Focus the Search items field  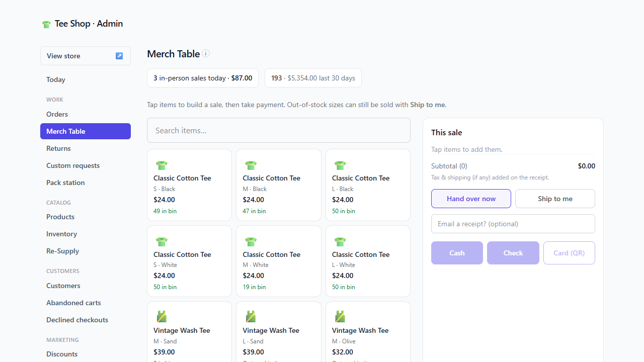click(x=279, y=130)
